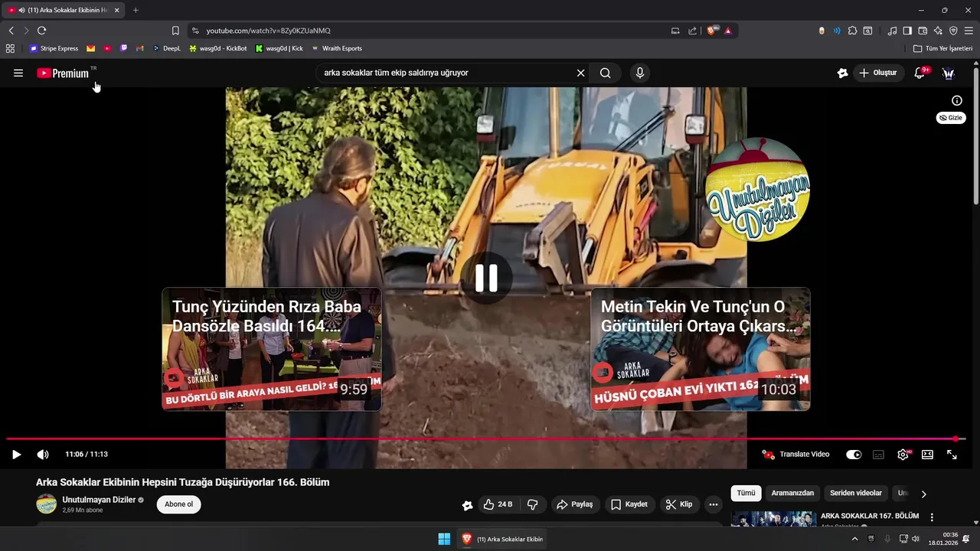Click the Translate Video button
The width and height of the screenshot is (980, 551).
[796, 455]
